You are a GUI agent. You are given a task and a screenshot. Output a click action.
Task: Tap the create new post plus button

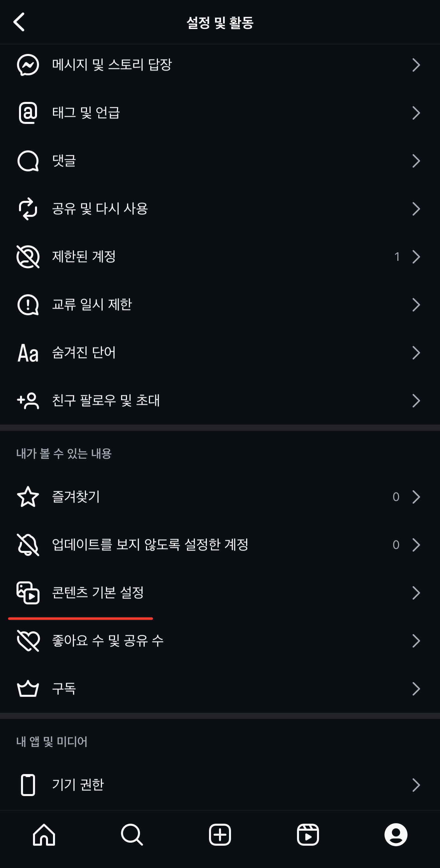pyautogui.click(x=220, y=835)
